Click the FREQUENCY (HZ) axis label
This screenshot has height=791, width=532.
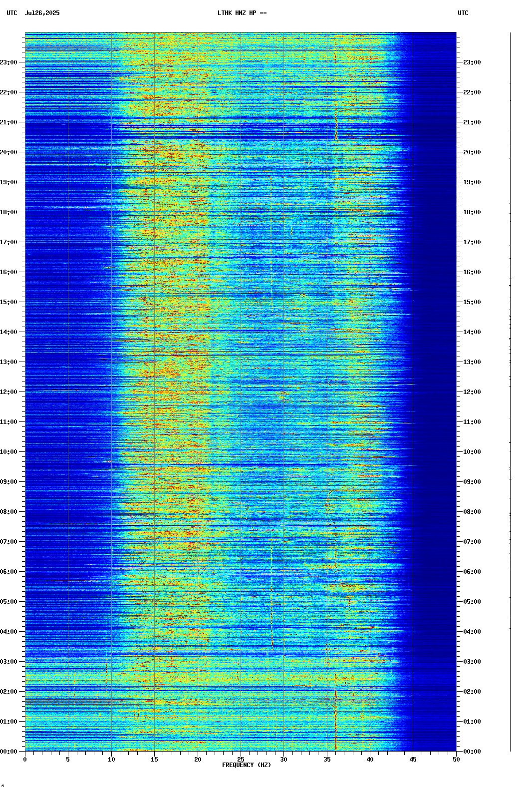click(247, 765)
